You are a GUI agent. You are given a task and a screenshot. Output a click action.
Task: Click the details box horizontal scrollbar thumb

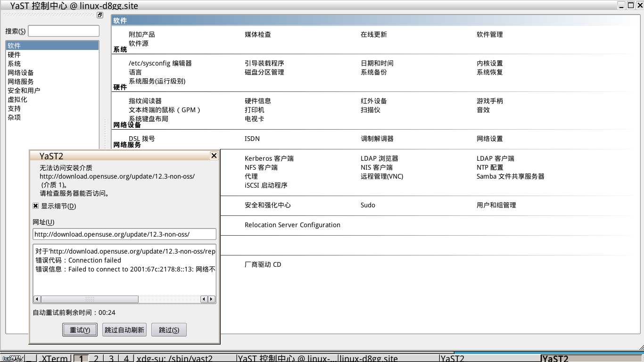90,299
